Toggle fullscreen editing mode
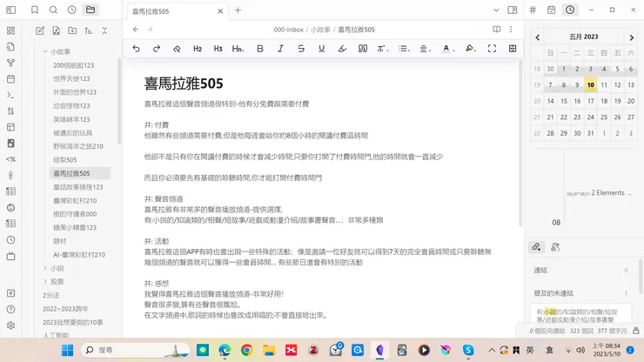 492,49
